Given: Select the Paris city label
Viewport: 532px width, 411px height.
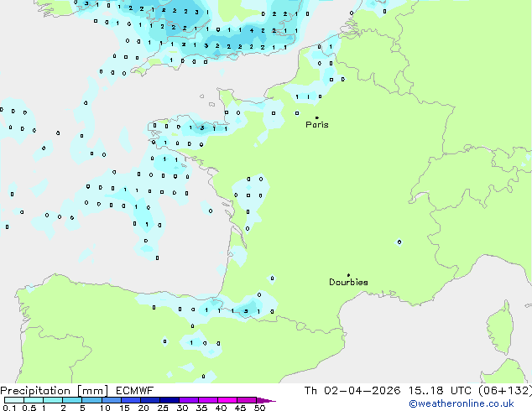Looking at the screenshot, I should (317, 125).
